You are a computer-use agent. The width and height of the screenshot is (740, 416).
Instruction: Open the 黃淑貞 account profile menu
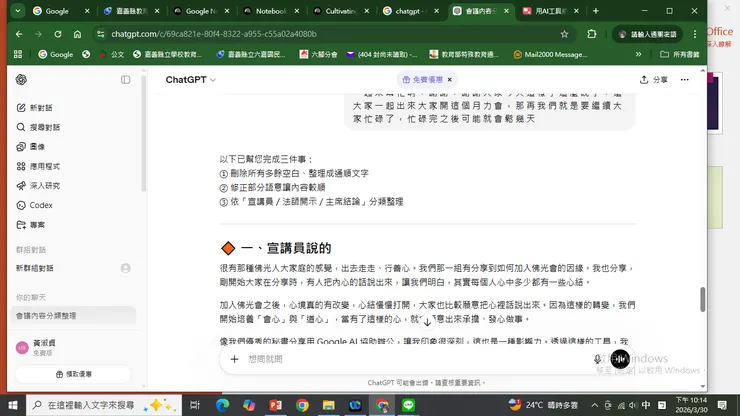coord(73,348)
